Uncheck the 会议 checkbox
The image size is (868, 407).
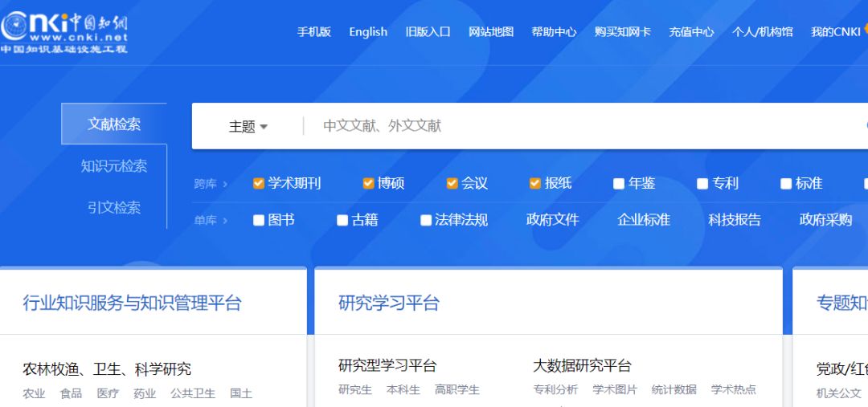[452, 184]
